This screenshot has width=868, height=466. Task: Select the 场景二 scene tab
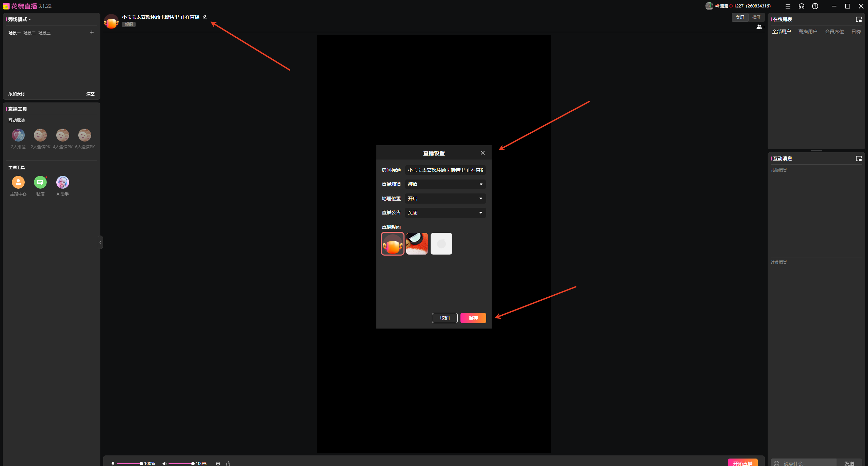tap(29, 33)
